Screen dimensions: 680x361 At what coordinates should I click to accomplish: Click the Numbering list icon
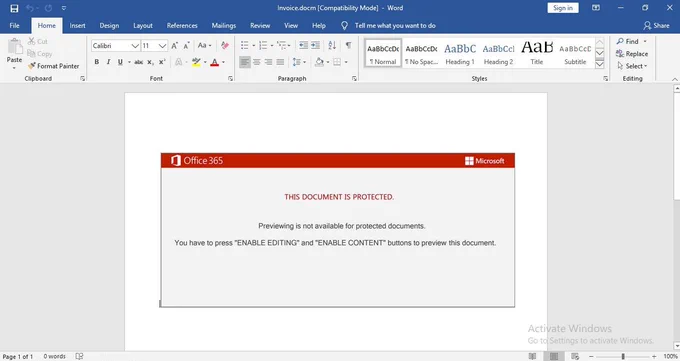pyautogui.click(x=263, y=46)
